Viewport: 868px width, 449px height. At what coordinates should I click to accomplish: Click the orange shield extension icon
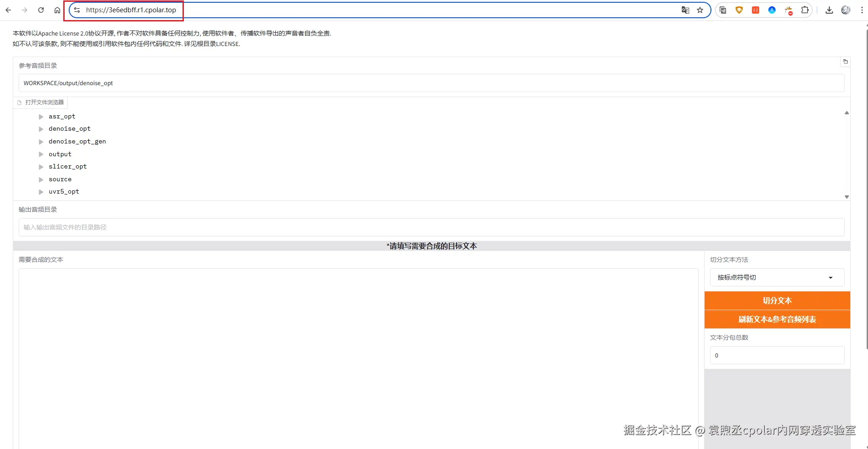tap(739, 10)
